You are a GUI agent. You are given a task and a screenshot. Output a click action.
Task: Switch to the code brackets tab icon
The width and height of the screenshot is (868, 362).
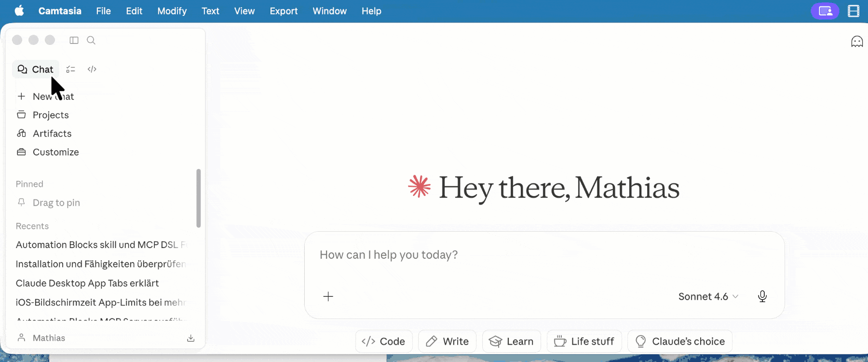coord(92,70)
